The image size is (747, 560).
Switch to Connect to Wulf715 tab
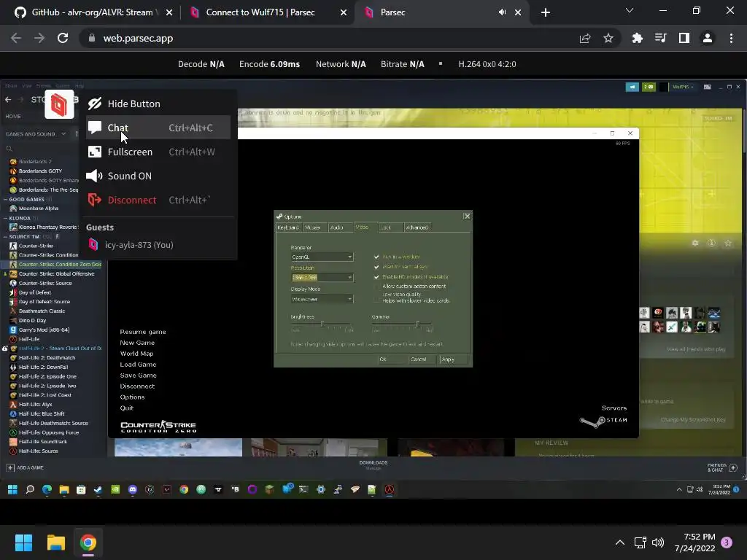pos(260,12)
